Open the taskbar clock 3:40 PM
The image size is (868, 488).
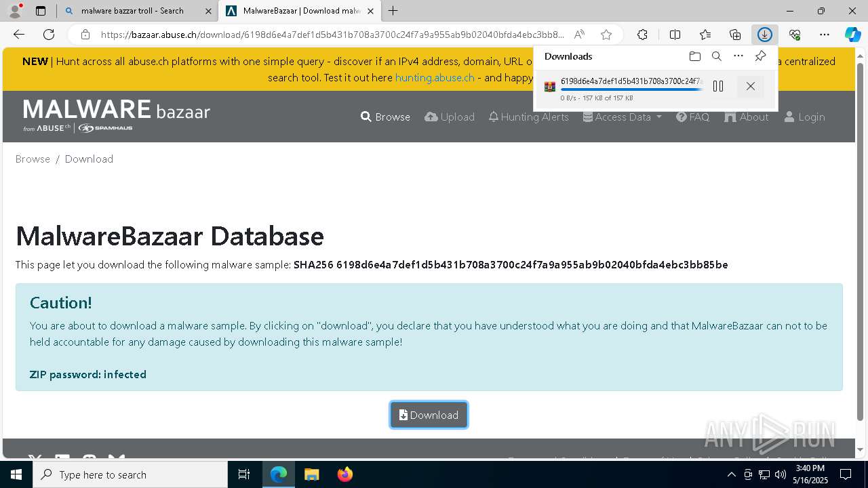pyautogui.click(x=810, y=474)
